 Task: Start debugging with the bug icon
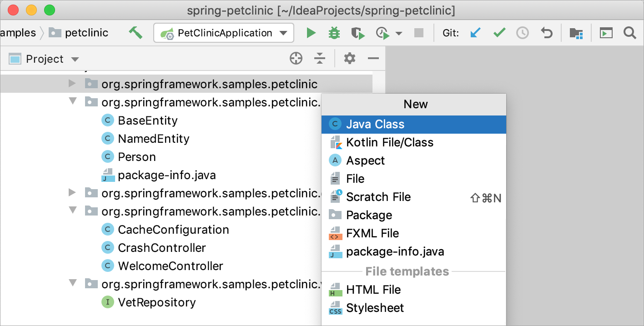click(x=334, y=33)
